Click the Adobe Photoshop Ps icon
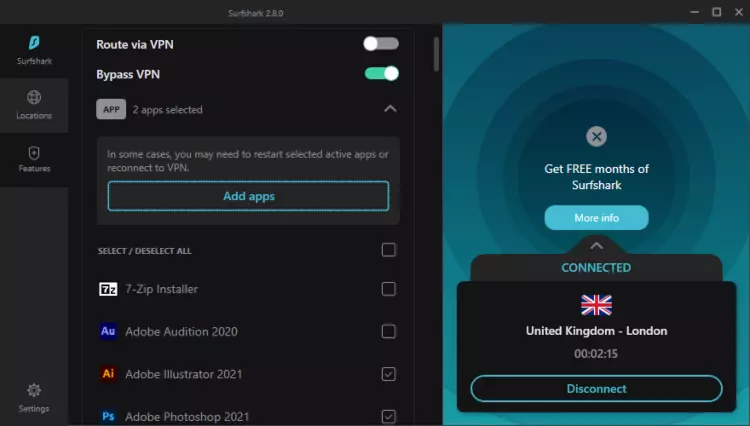 click(x=108, y=416)
